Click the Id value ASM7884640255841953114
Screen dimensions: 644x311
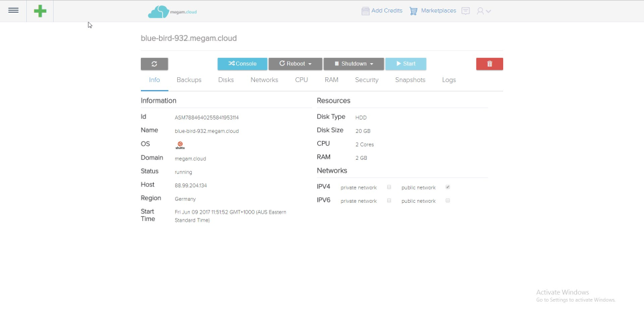207,118
